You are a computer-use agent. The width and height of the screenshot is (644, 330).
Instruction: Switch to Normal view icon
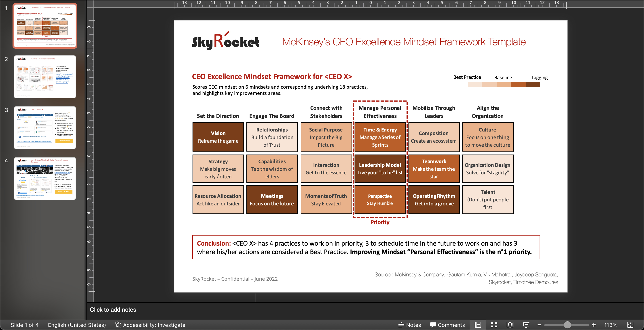[478, 325]
